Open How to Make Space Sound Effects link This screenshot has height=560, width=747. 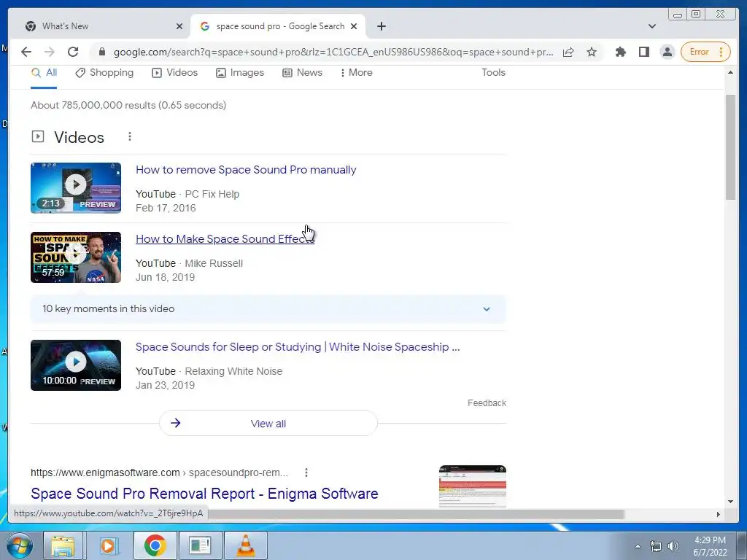pyautogui.click(x=225, y=239)
